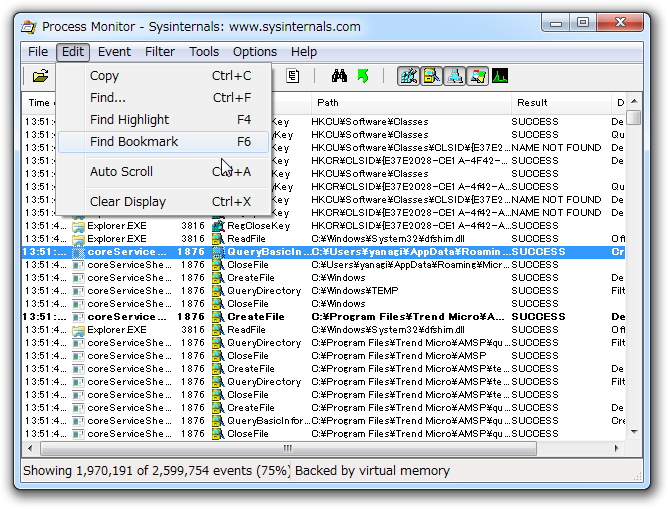Select Find Bookmark menu entry
The height and width of the screenshot is (509, 668).
pos(164,142)
